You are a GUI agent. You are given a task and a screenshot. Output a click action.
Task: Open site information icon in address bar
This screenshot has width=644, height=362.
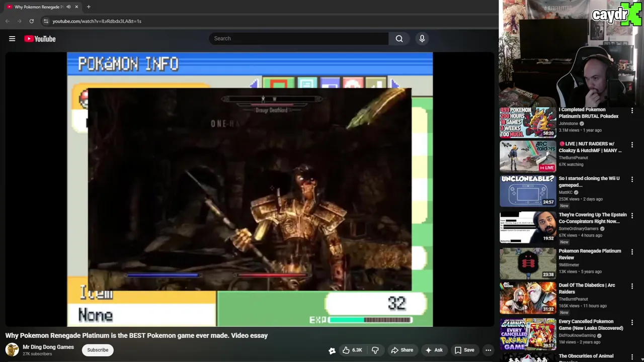coord(46,21)
